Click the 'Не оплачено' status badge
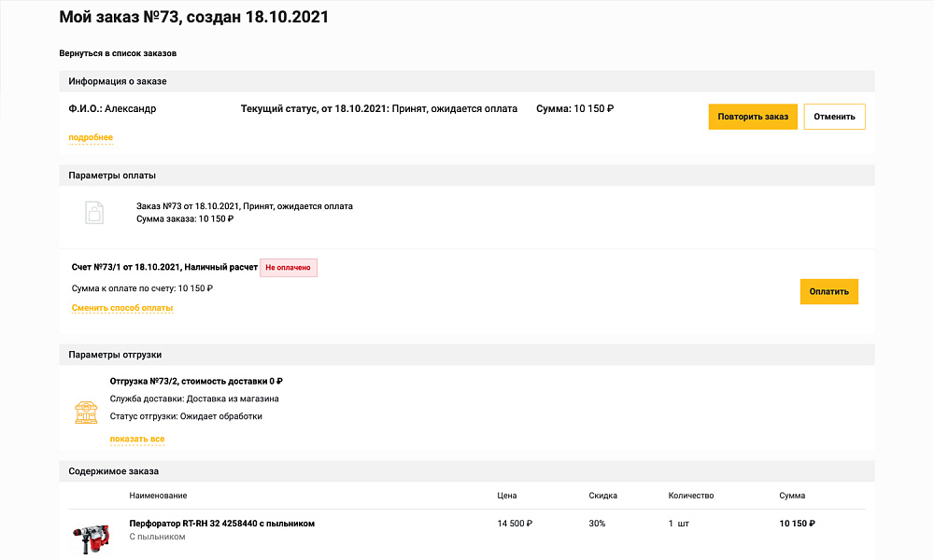Screen dimensions: 934x560 tap(288, 267)
